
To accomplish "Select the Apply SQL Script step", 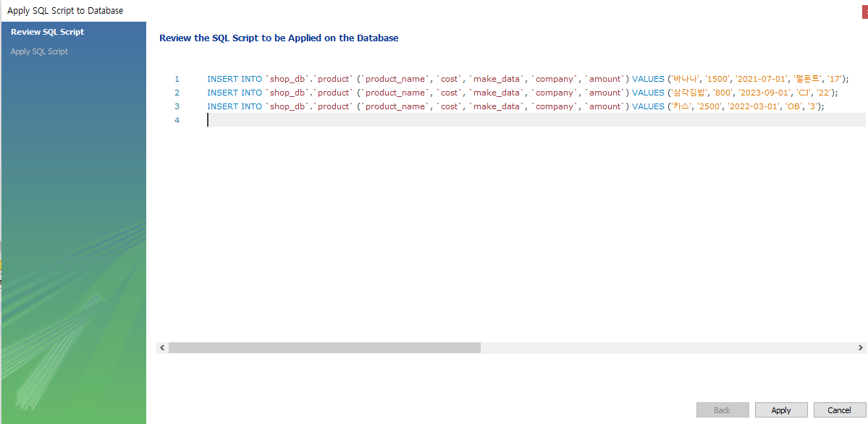I will tap(39, 51).
